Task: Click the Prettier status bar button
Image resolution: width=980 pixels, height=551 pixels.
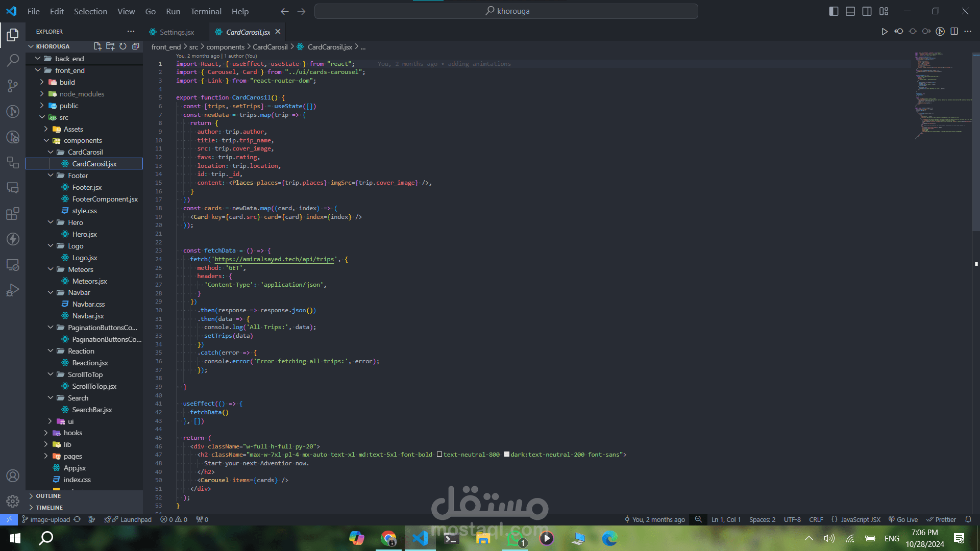Action: pos(941,519)
